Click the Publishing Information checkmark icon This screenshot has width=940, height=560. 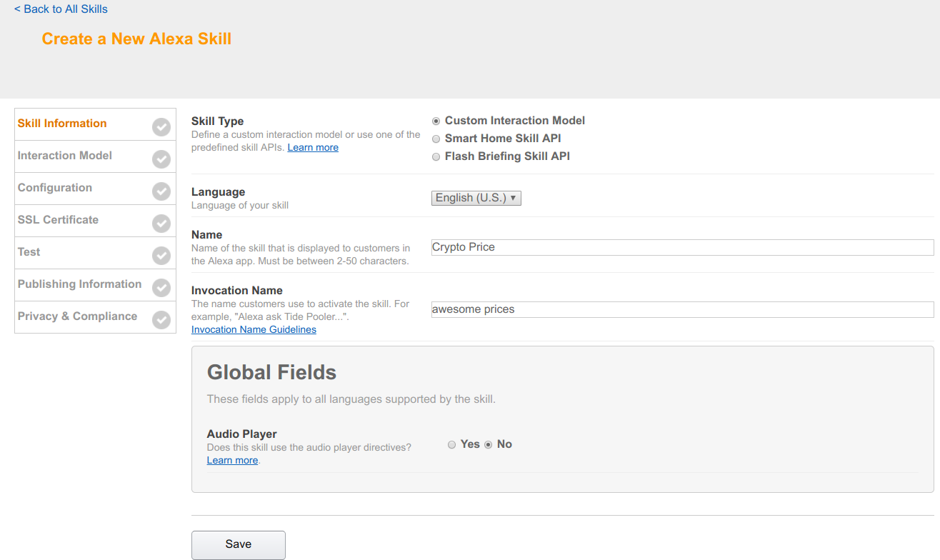click(x=161, y=289)
